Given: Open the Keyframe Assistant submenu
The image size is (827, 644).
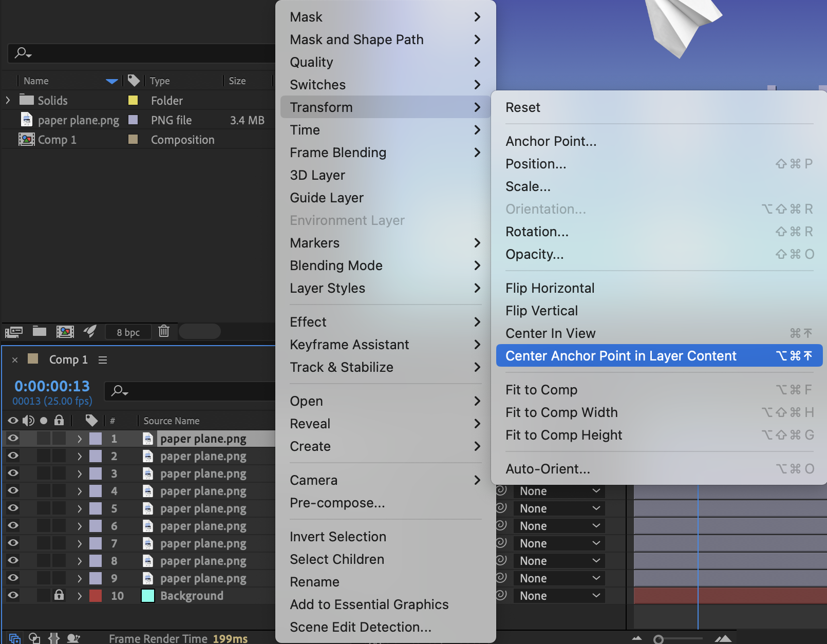Looking at the screenshot, I should (x=386, y=345).
